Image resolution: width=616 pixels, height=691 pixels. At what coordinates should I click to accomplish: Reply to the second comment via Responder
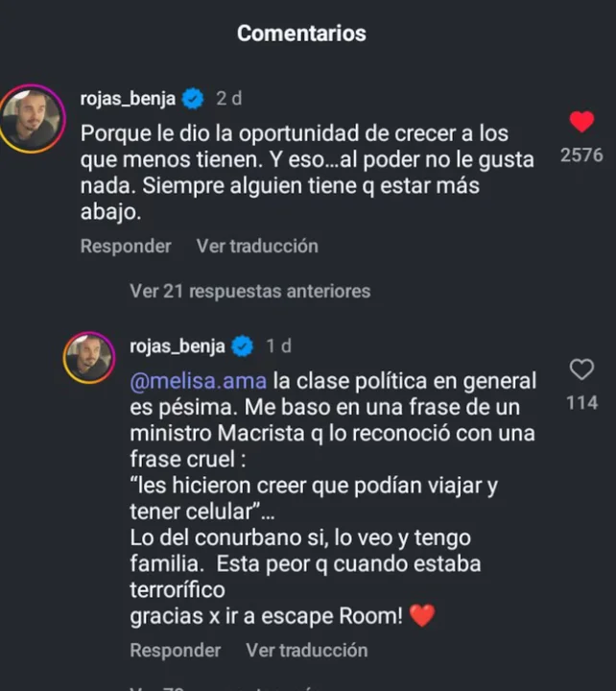click(x=176, y=650)
